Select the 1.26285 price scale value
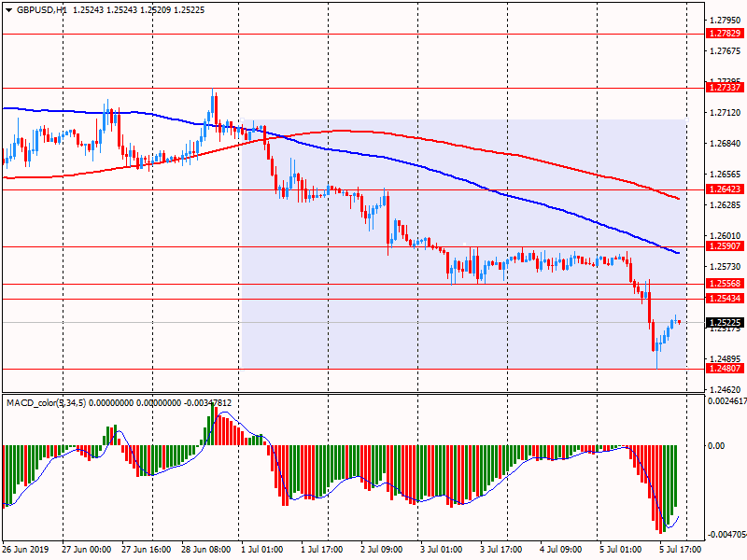747x560 pixels. point(726,205)
